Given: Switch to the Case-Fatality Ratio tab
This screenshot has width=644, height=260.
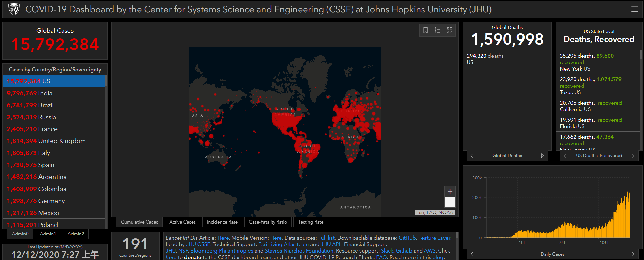Looking at the screenshot, I should 268,222.
